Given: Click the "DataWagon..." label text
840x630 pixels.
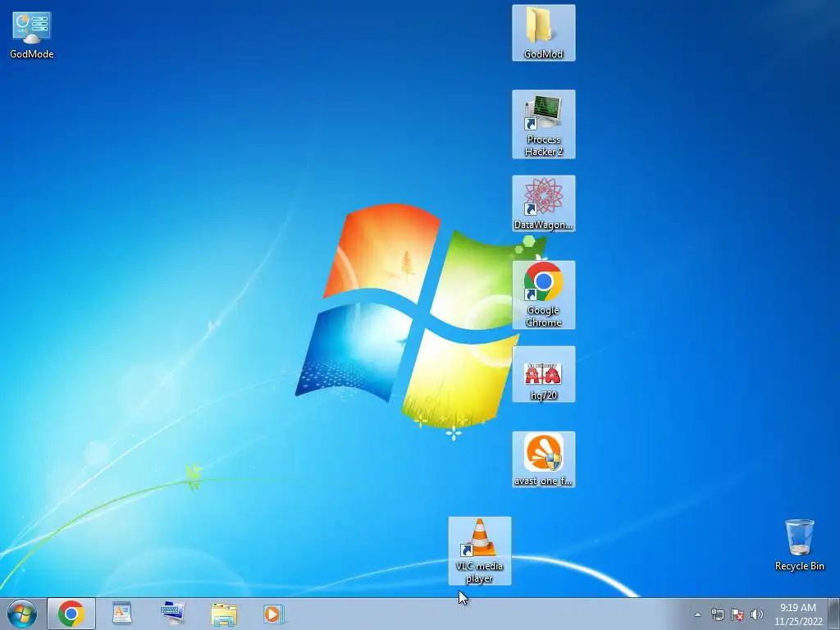Looking at the screenshot, I should (544, 225).
